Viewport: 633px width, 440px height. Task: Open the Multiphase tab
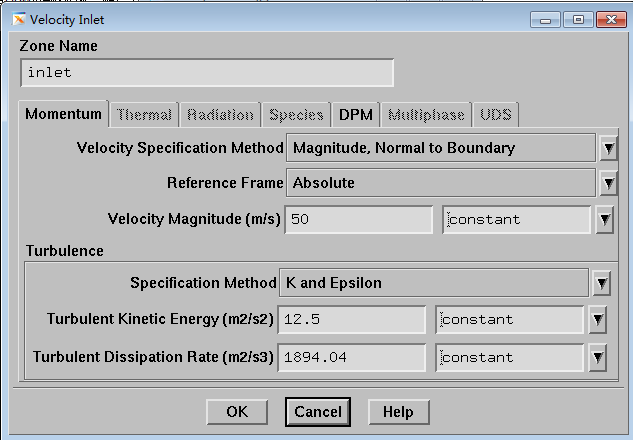coord(426,115)
